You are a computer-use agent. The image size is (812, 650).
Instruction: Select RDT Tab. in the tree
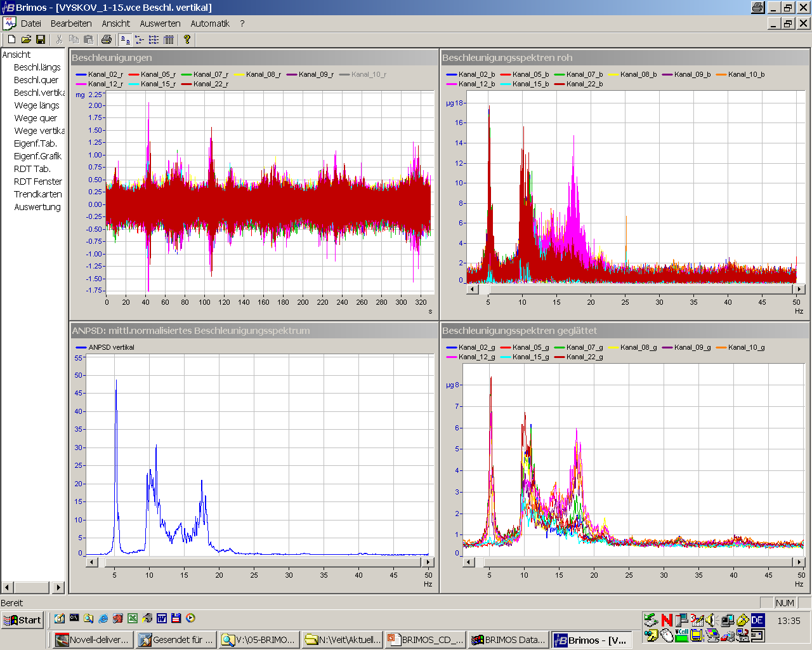(x=32, y=169)
